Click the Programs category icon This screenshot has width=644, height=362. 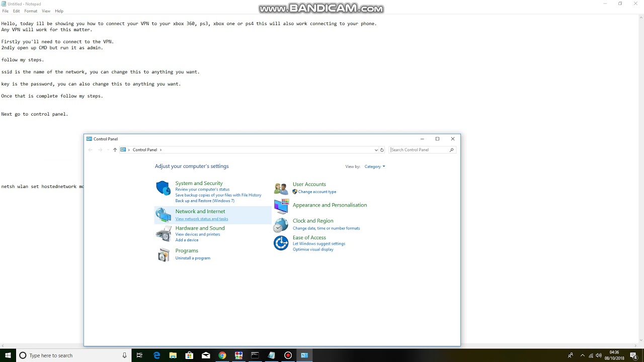pyautogui.click(x=163, y=255)
